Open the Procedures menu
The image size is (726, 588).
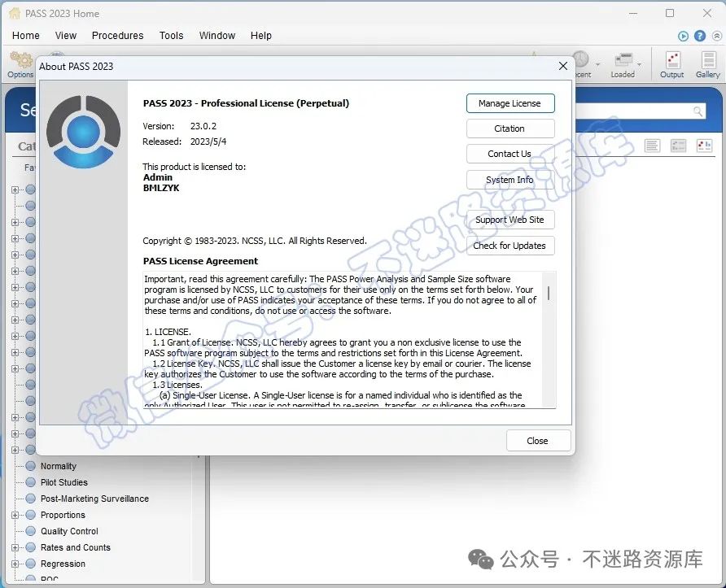tap(117, 36)
